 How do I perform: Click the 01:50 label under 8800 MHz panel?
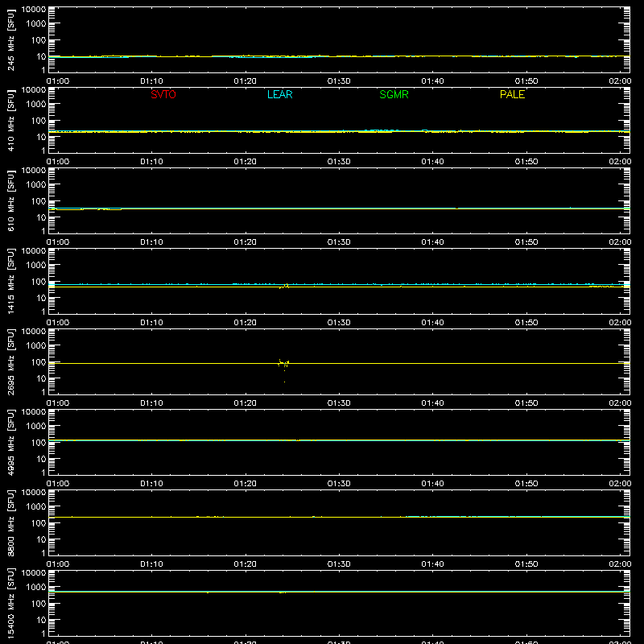pos(526,564)
